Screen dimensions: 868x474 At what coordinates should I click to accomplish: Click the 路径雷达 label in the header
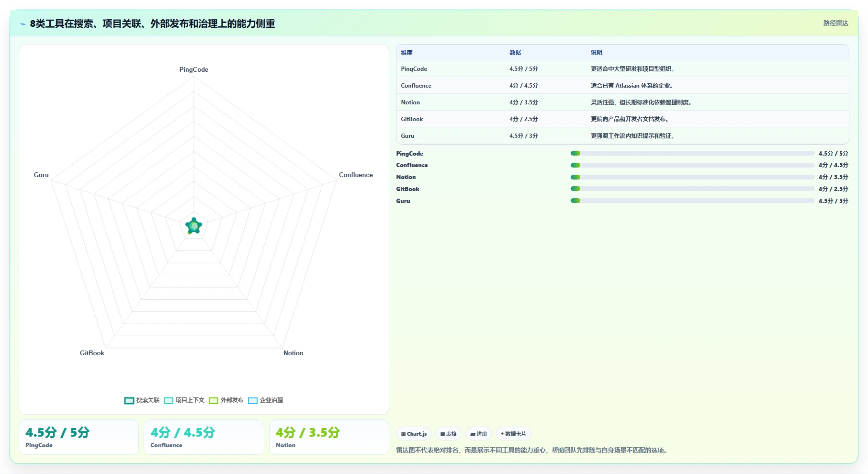click(835, 23)
